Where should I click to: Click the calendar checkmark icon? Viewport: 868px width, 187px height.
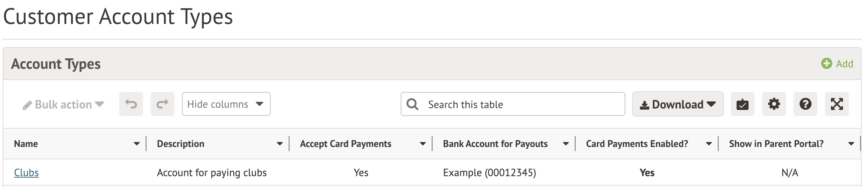coord(742,104)
